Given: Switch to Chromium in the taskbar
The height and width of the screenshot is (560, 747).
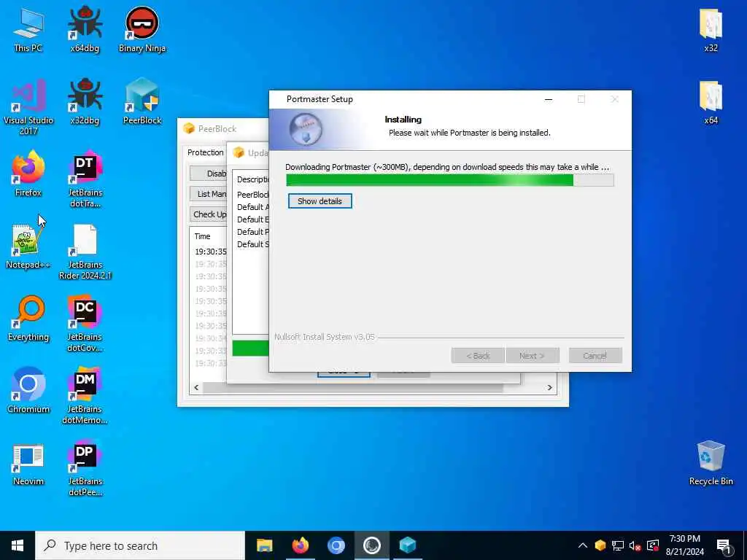Looking at the screenshot, I should [x=336, y=545].
